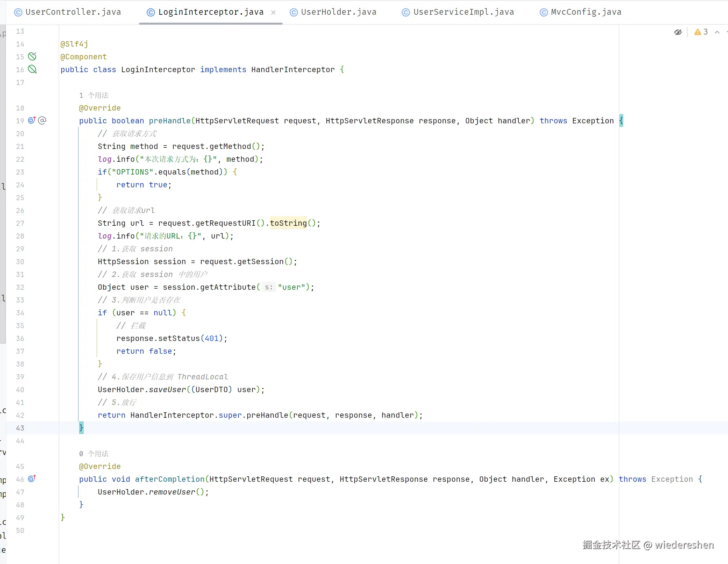Click the getMethod call on line 21
Image resolution: width=728 pixels, height=564 pixels.
(230, 146)
